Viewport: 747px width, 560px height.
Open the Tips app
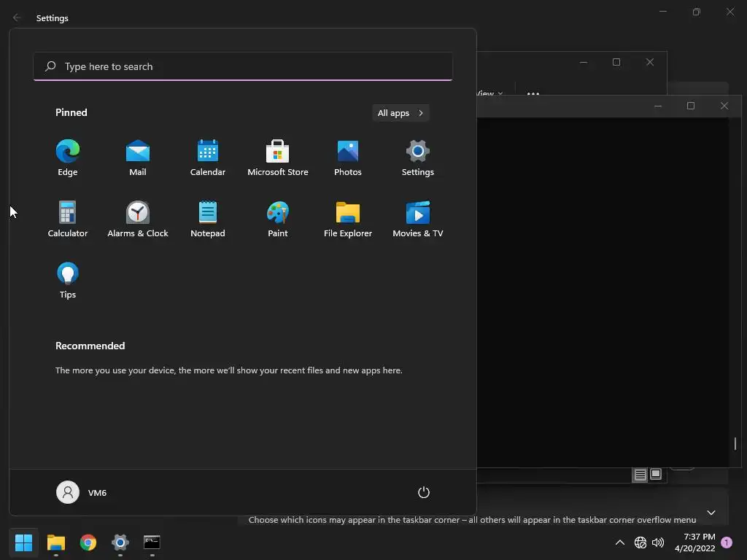pyautogui.click(x=68, y=281)
